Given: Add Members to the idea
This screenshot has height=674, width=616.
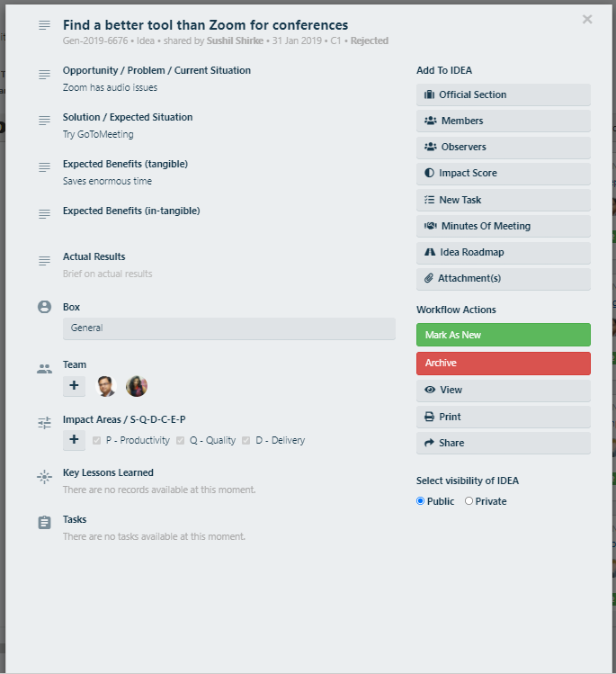Looking at the screenshot, I should click(503, 121).
